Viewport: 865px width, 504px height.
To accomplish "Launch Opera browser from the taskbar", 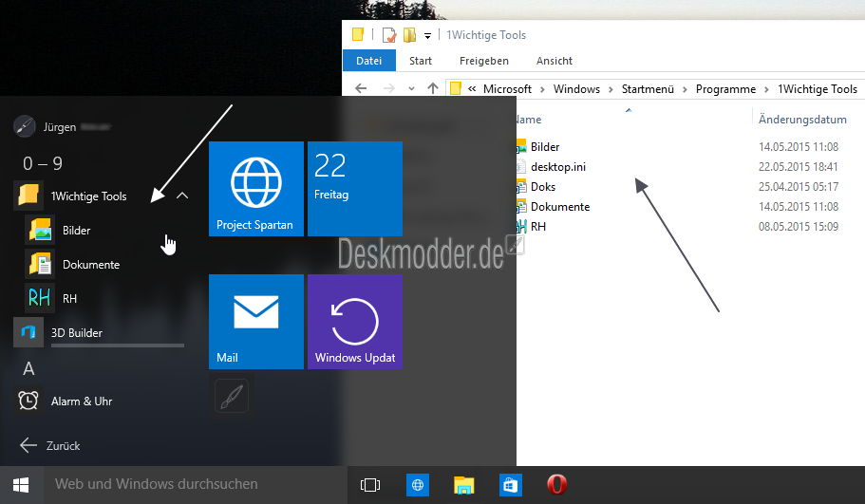I will [x=556, y=485].
